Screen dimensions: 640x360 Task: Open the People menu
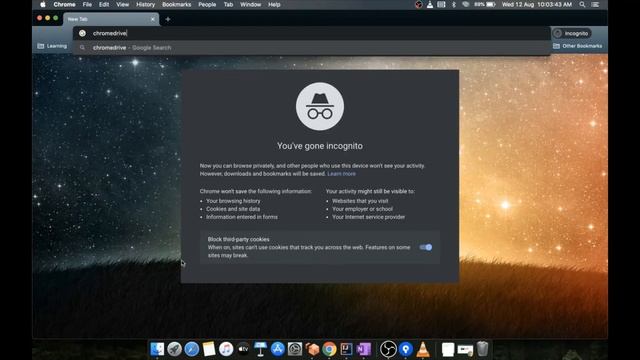click(x=207, y=4)
